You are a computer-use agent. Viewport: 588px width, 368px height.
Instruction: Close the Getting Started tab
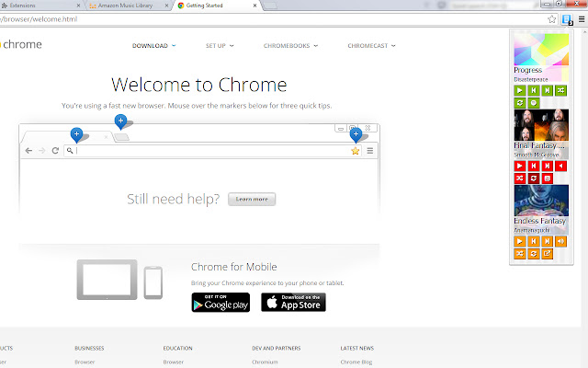255,6
